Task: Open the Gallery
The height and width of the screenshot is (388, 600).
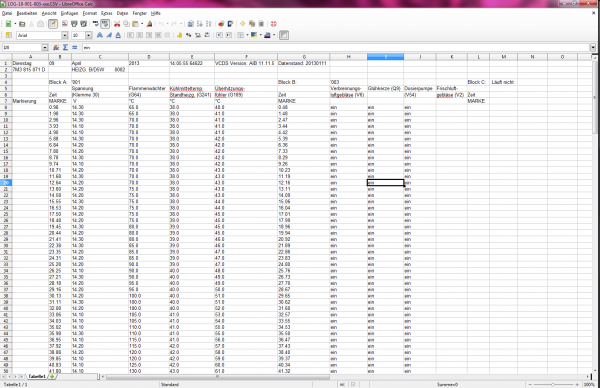Action: coord(252,24)
